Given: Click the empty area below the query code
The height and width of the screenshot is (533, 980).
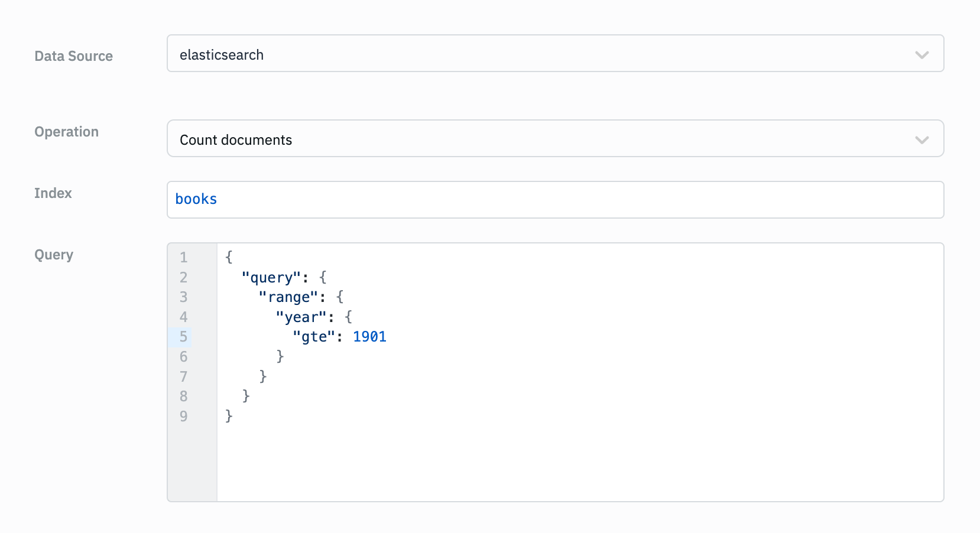Looking at the screenshot, I should coord(579,464).
